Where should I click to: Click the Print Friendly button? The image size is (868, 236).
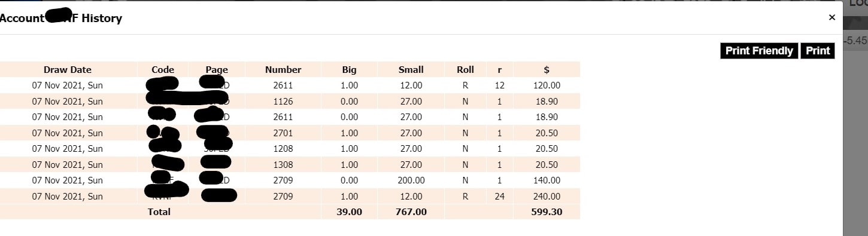(759, 51)
